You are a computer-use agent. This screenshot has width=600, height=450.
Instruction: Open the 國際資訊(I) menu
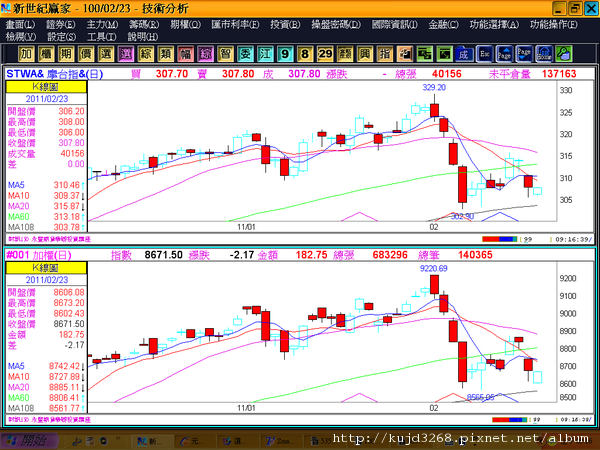(x=395, y=24)
